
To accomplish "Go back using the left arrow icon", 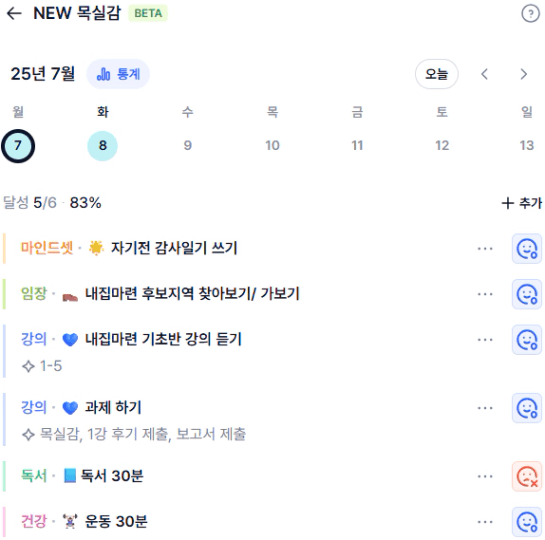I will (14, 14).
